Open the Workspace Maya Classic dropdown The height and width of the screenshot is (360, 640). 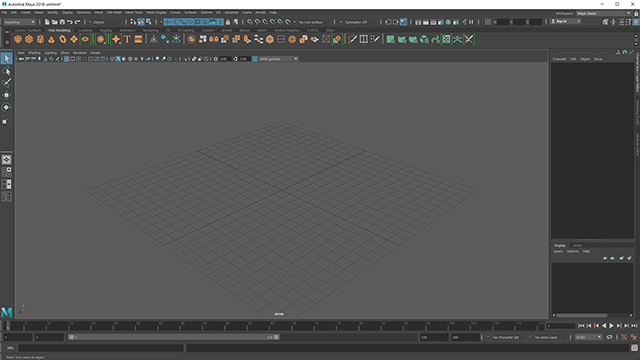(x=603, y=13)
